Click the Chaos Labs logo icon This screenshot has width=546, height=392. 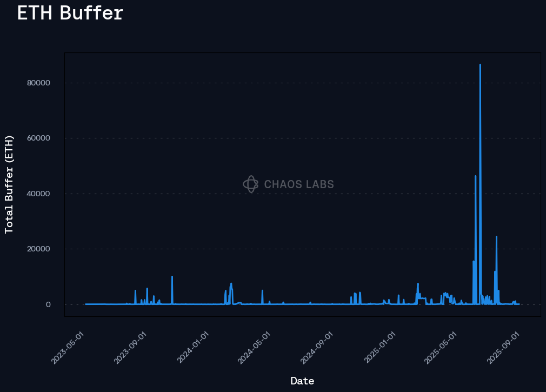250,184
